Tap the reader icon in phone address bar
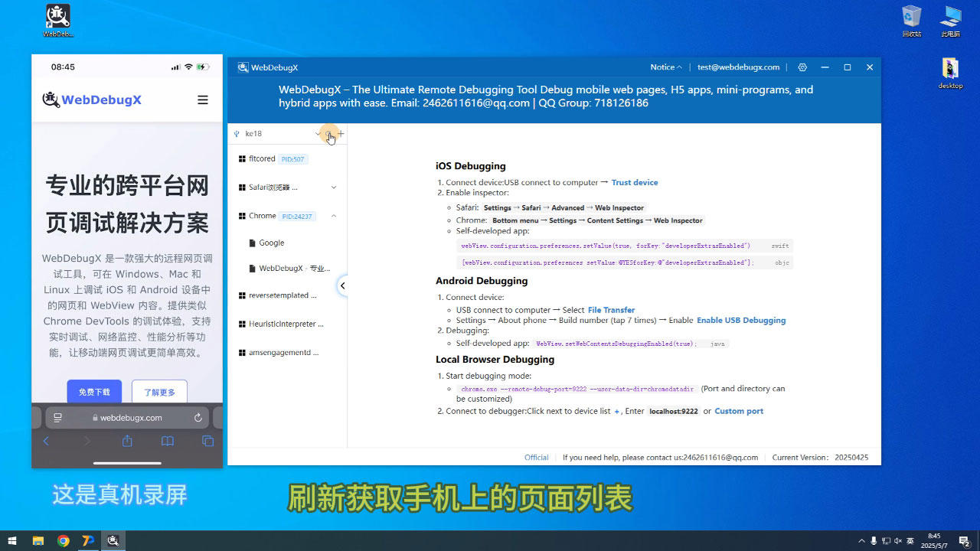The height and width of the screenshot is (551, 980). tap(57, 418)
